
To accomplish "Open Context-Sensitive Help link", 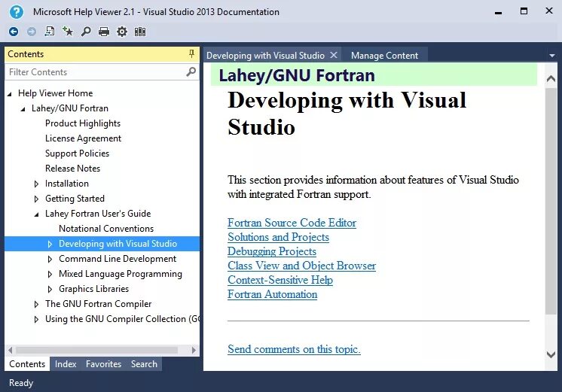I will pyautogui.click(x=280, y=280).
